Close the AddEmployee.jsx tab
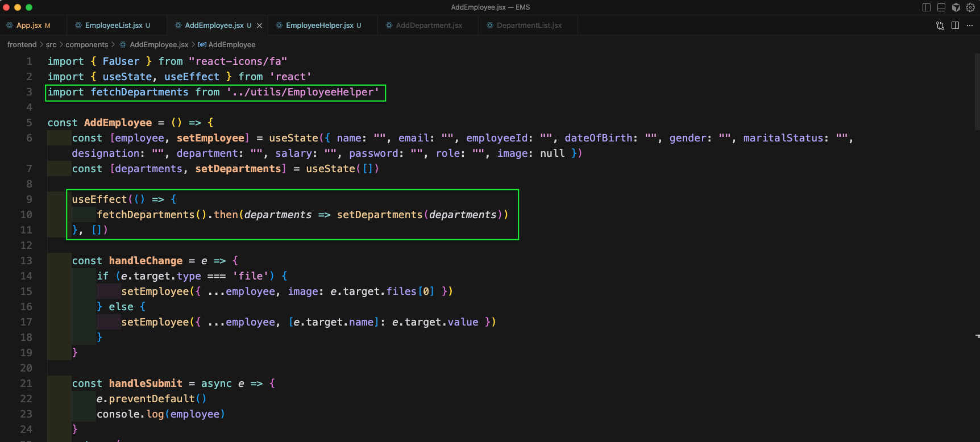The height and width of the screenshot is (442, 980). pos(260,26)
